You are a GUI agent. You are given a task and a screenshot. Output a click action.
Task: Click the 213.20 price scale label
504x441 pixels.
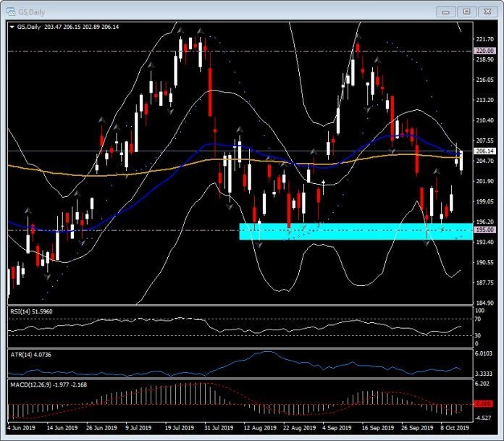click(484, 100)
